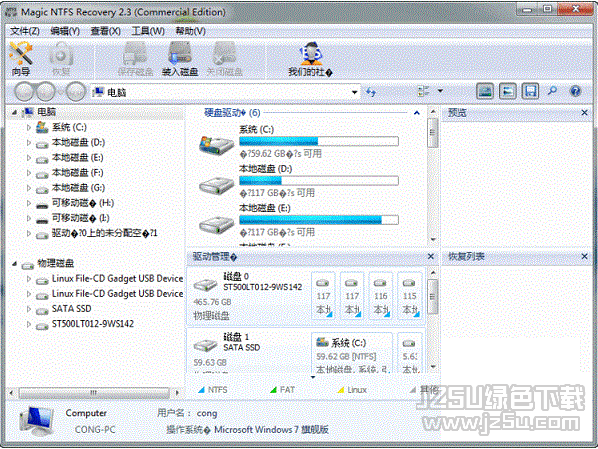This screenshot has height=449, width=598.
Task: Launch the 向导 wizard tool
Action: pyautogui.click(x=21, y=59)
